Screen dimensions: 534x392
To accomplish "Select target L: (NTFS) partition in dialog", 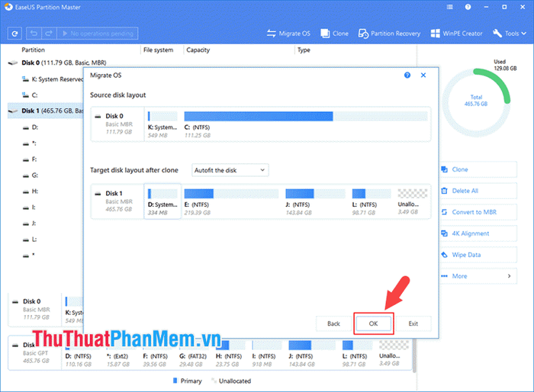I will 371,201.
